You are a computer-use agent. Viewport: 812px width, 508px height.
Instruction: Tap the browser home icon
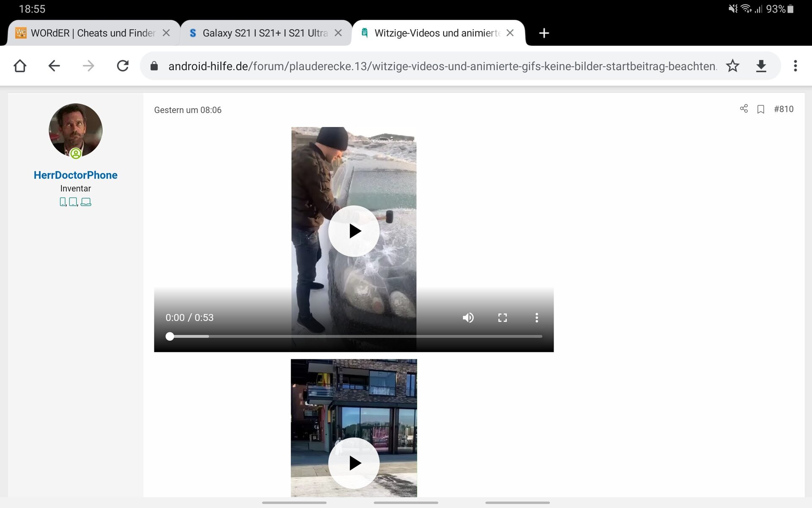point(20,66)
